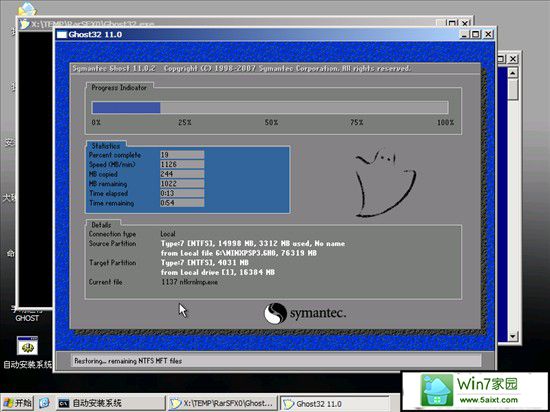This screenshot has width=550, height=412.
Task: Close the background X:\TEMP\RarSFX0 console window
Action: click(465, 23)
